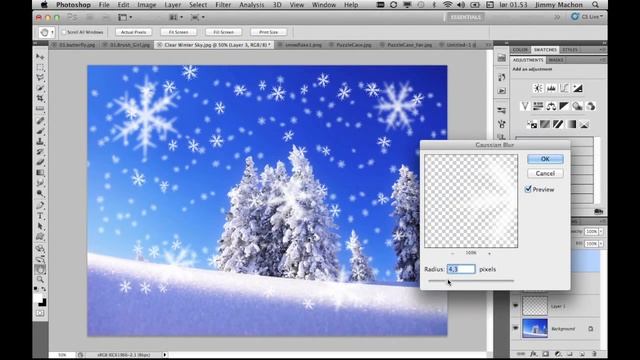Click the layer style fx icon
Screen dimensions: 640x360
tap(533, 354)
